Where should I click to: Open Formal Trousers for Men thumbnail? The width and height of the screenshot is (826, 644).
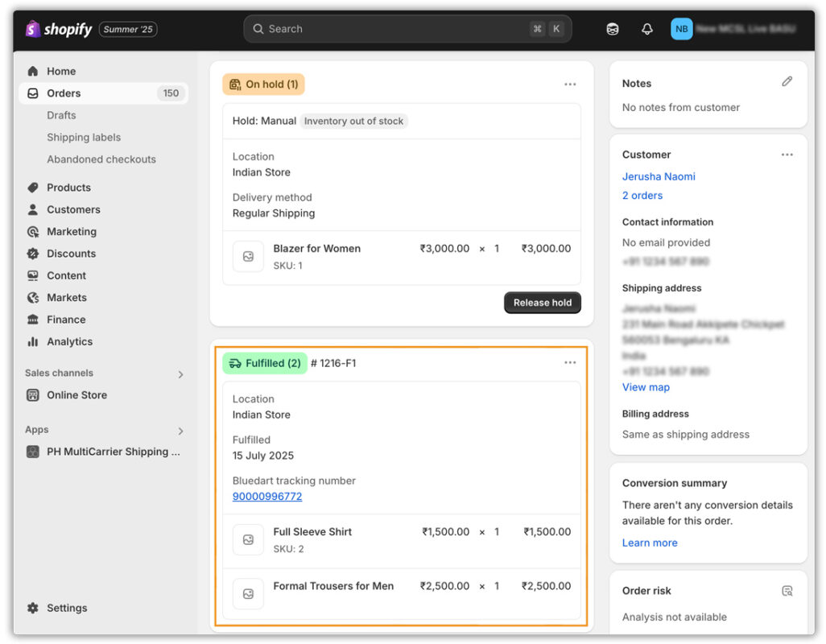point(248,594)
